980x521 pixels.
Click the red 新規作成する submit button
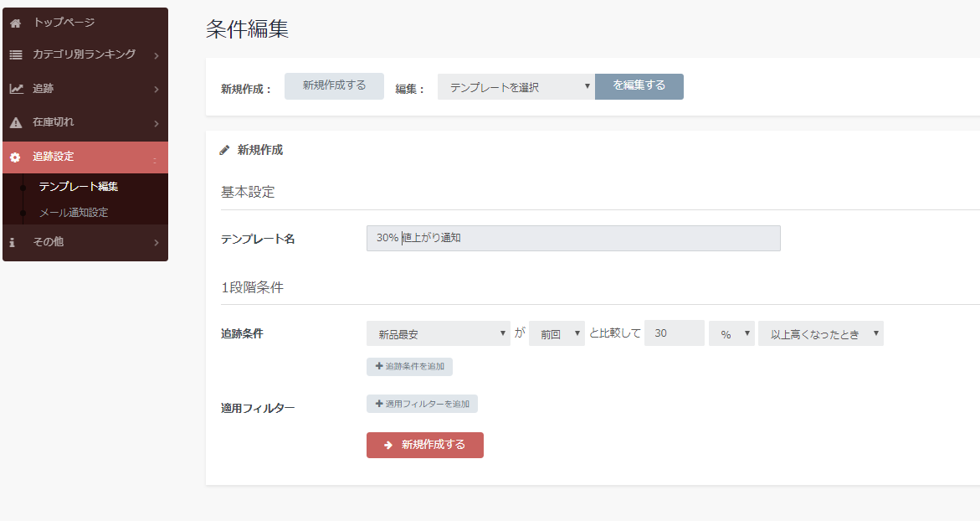click(x=425, y=446)
